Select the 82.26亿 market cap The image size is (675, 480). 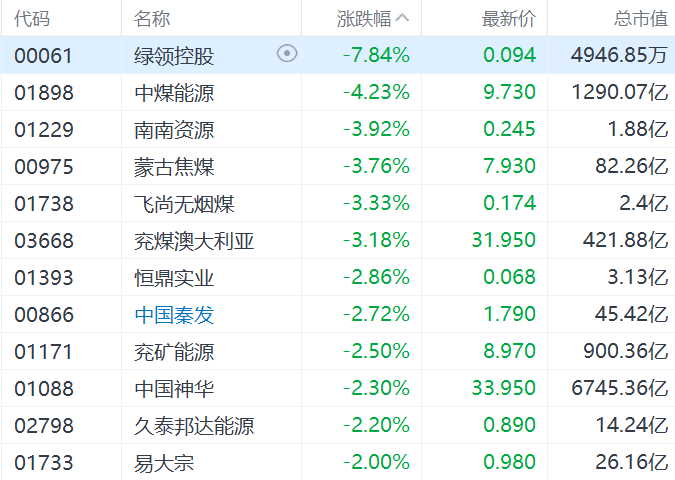click(x=632, y=166)
